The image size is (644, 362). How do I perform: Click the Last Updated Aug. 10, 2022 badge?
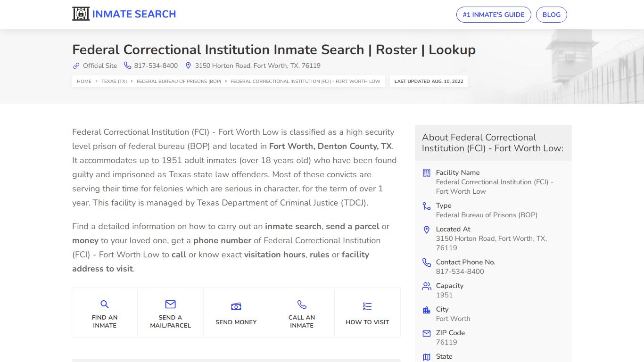(429, 81)
